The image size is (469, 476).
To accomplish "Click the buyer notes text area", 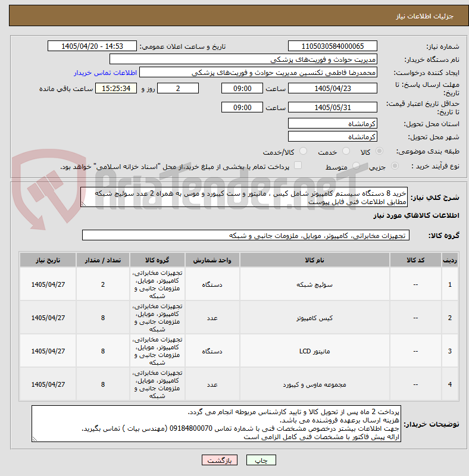I will (216, 424).
